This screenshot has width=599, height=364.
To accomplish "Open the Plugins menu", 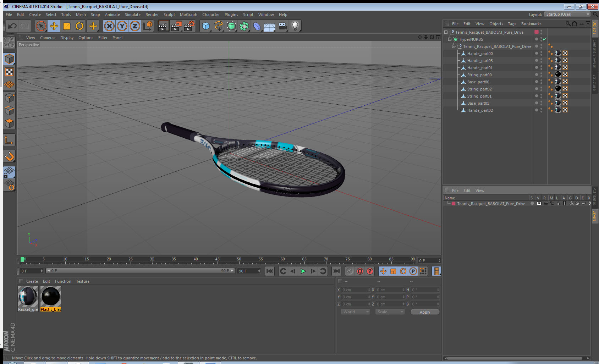I will 231,15.
